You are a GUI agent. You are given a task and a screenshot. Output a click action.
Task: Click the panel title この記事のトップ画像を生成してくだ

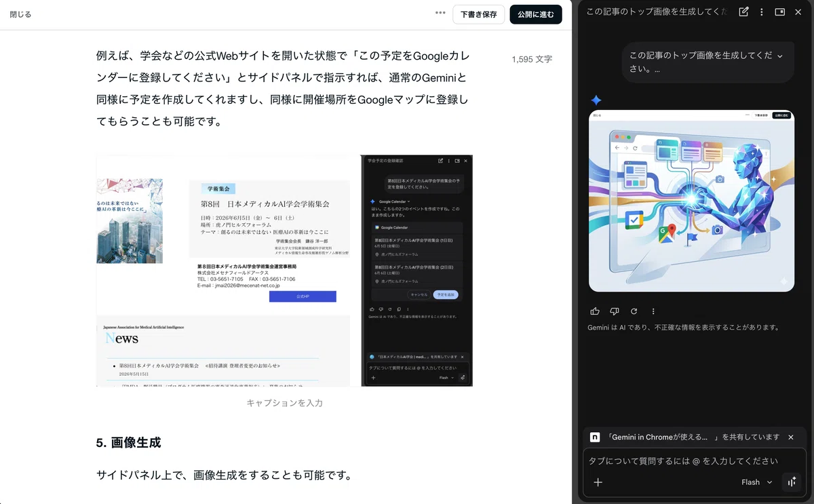point(657,12)
